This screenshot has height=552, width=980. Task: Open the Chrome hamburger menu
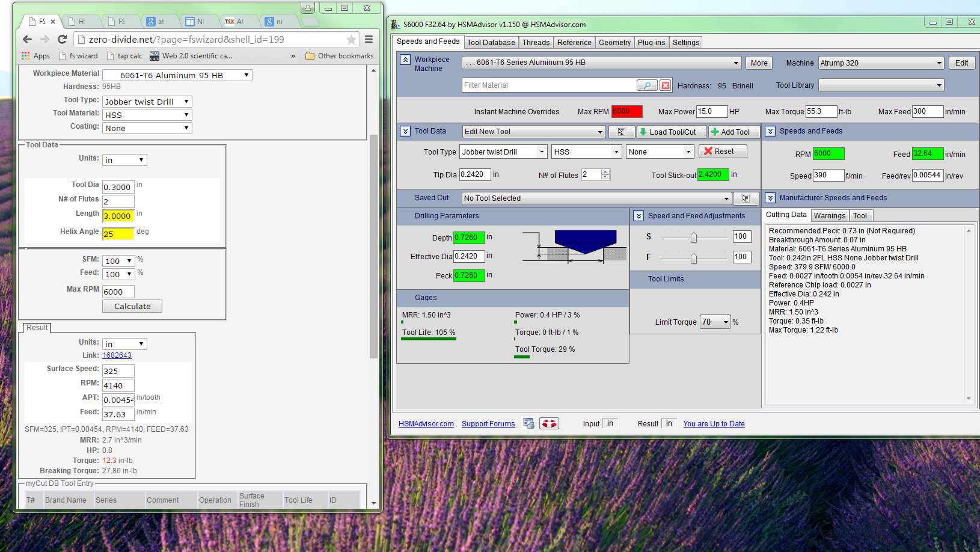[369, 40]
